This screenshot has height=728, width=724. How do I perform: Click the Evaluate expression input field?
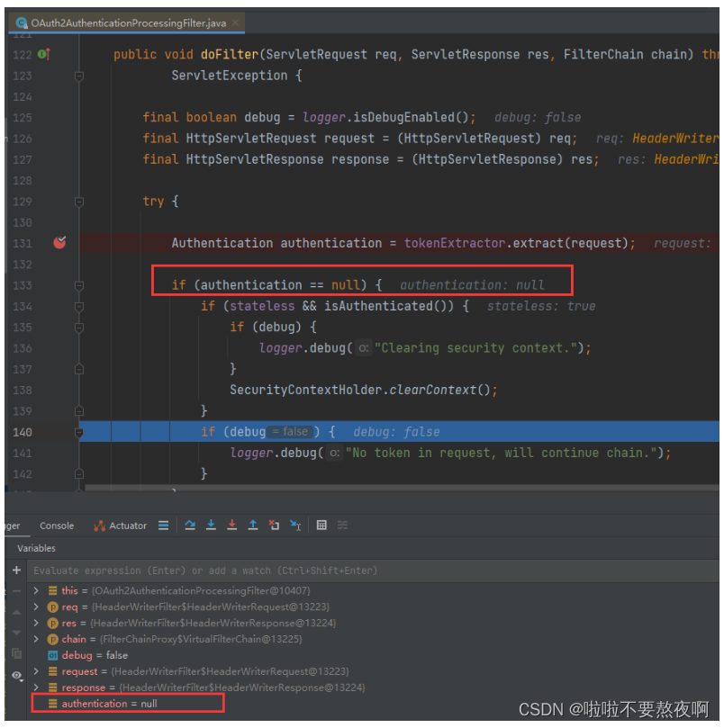coord(373,571)
